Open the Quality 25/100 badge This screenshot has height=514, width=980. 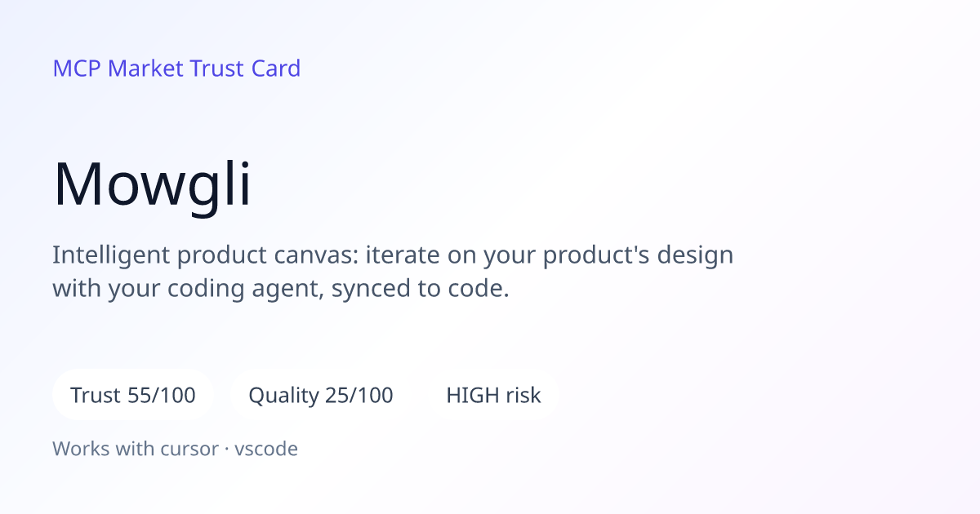pos(321,396)
